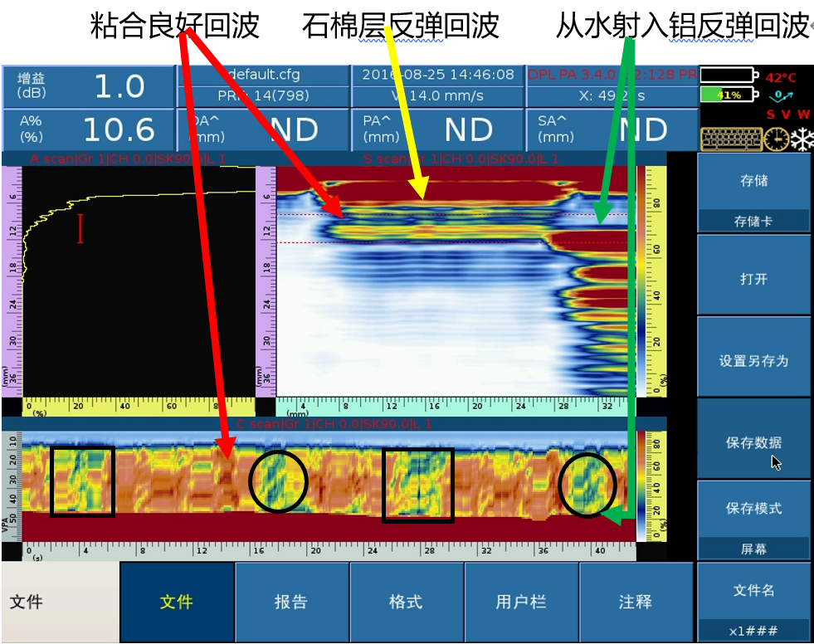Switch to the 报告 report tab

(x=291, y=602)
